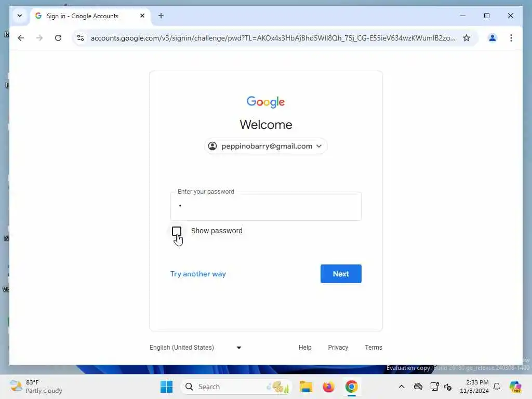
Task: Launch Firefox from the taskbar
Action: point(328,387)
